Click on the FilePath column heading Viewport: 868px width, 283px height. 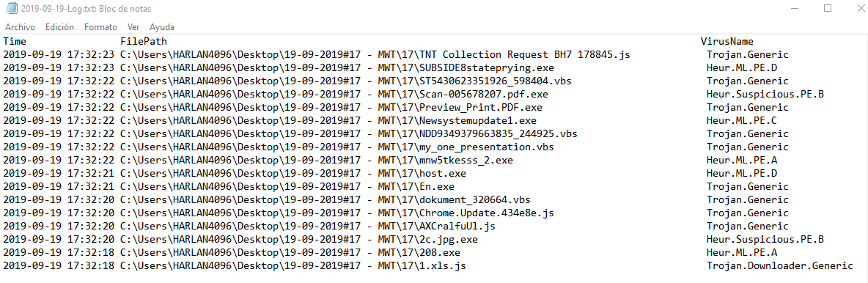144,42
